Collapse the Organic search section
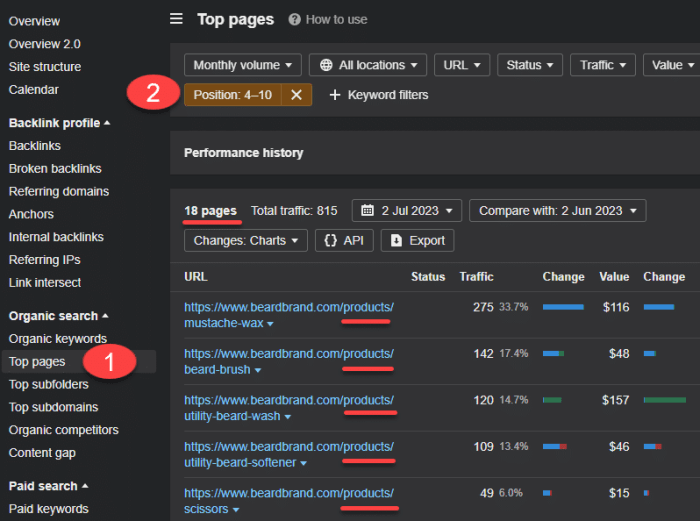700x521 pixels. click(58, 316)
